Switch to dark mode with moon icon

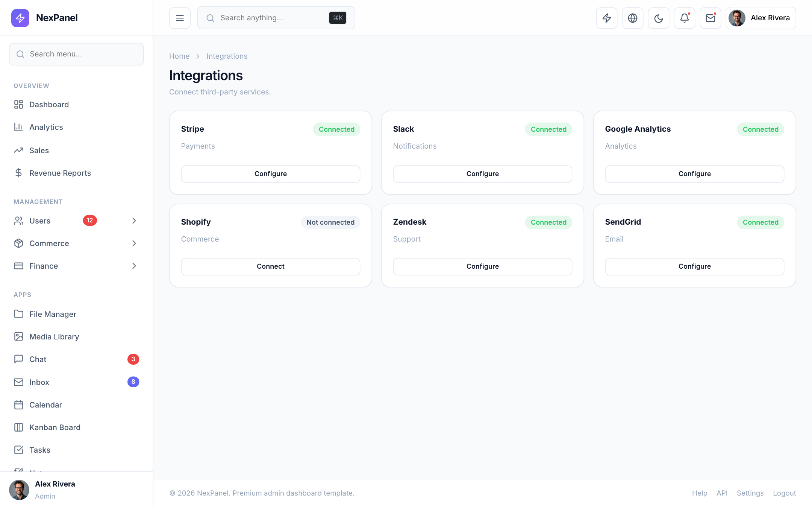pyautogui.click(x=659, y=18)
